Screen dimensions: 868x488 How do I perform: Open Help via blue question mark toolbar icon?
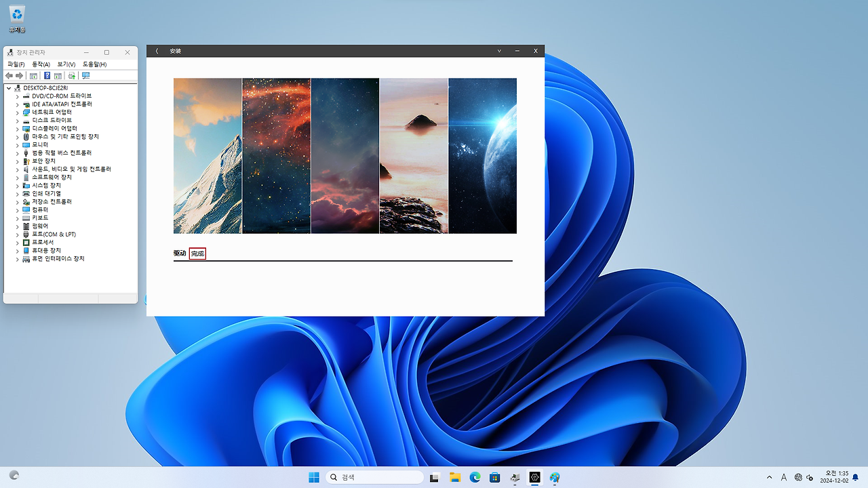point(47,76)
